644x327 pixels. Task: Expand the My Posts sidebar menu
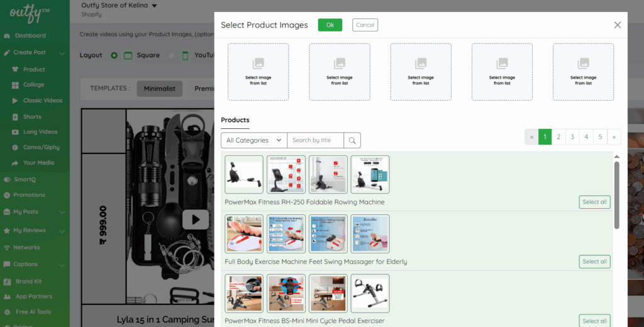pyautogui.click(x=60, y=213)
